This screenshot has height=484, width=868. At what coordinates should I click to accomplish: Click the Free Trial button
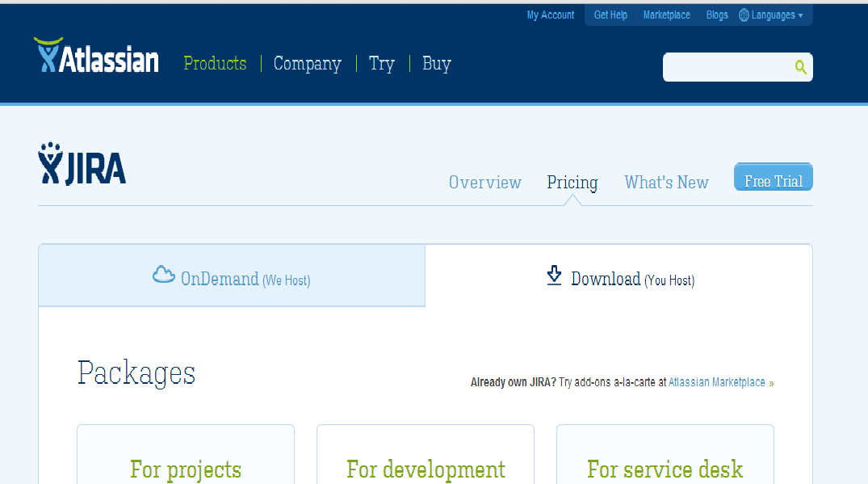pos(774,177)
